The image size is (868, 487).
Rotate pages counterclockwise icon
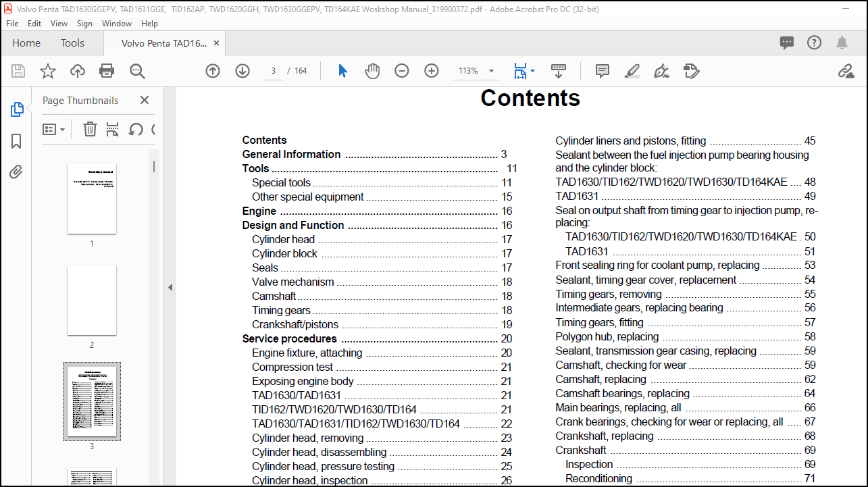tap(136, 129)
